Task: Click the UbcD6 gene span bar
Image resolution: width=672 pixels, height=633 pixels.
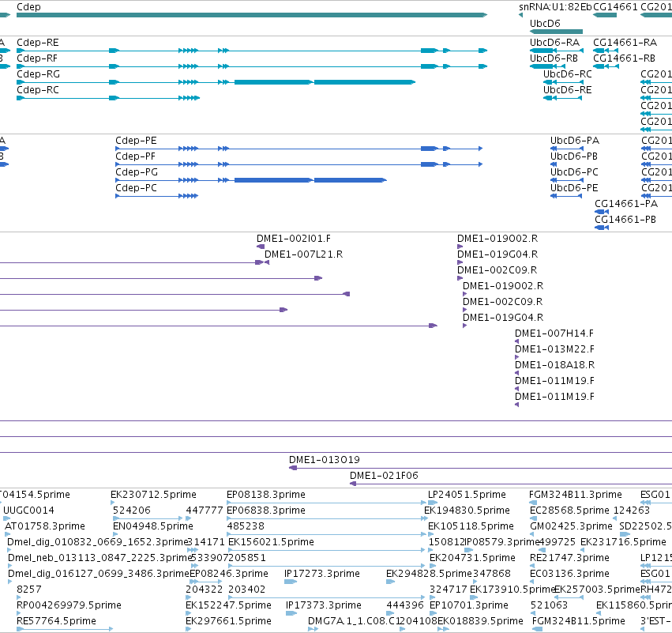Action: point(556,32)
